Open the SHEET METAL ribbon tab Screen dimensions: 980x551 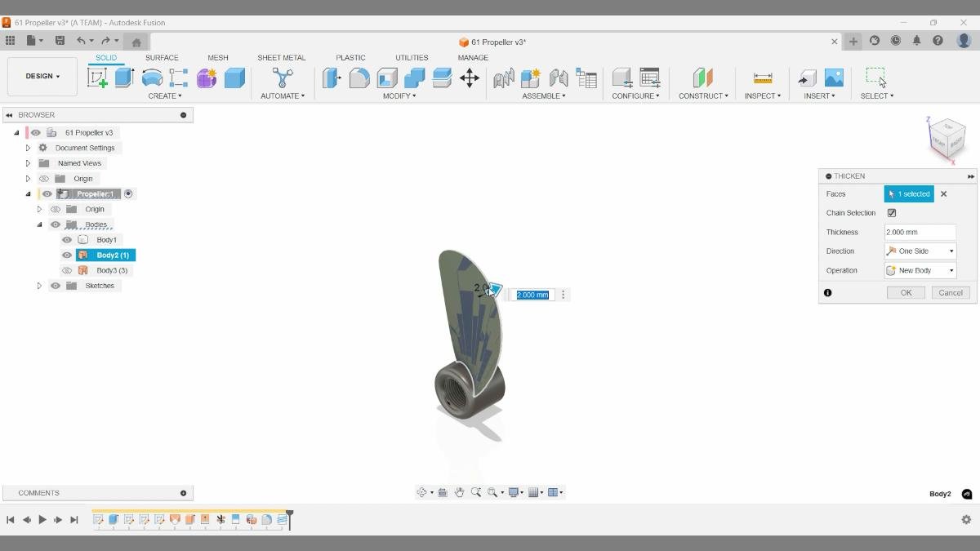pos(282,57)
